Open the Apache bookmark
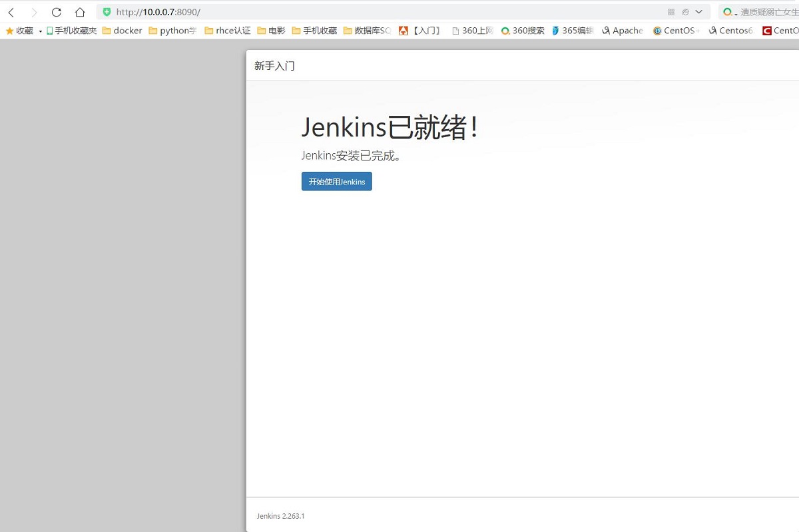Image resolution: width=799 pixels, height=532 pixels. point(623,31)
